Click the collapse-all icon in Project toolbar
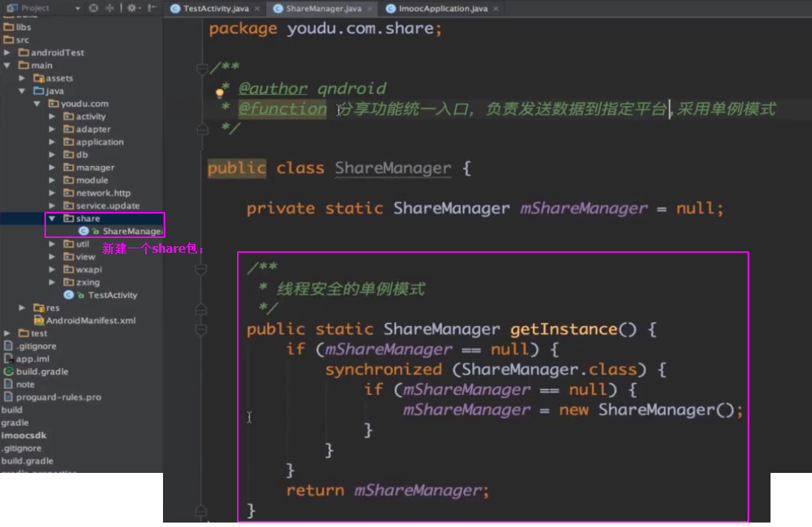The image size is (812, 527). (x=110, y=7)
